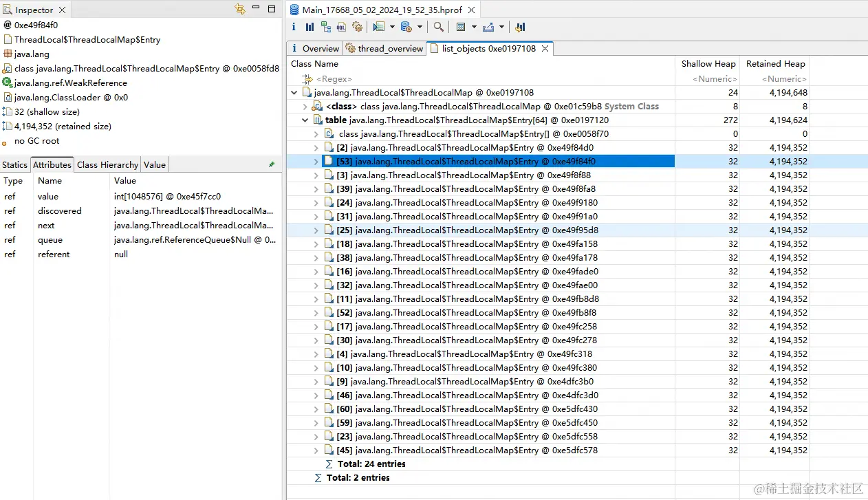Select the 'queue' ReferenceQueue$Null attribute row
This screenshot has height=500, width=868.
click(x=140, y=239)
